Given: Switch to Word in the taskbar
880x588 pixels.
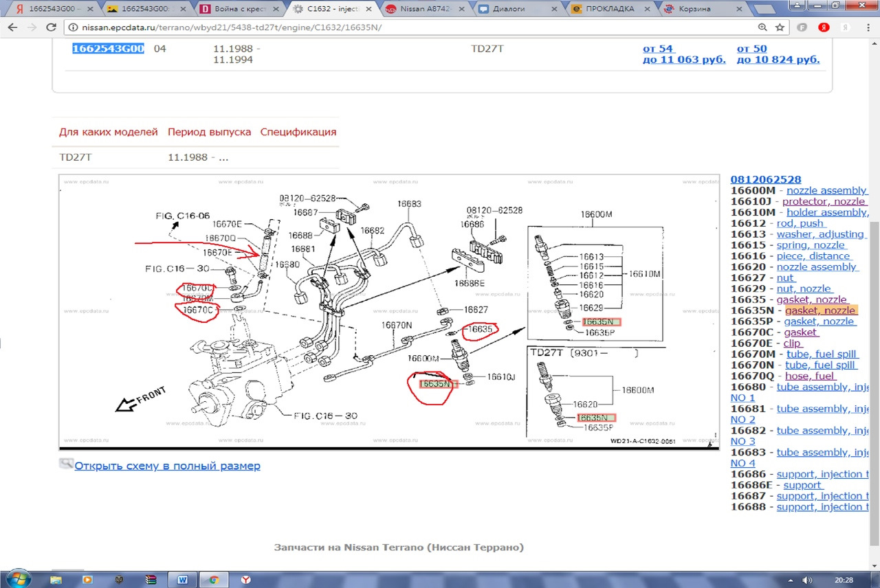Looking at the screenshot, I should (x=182, y=580).
